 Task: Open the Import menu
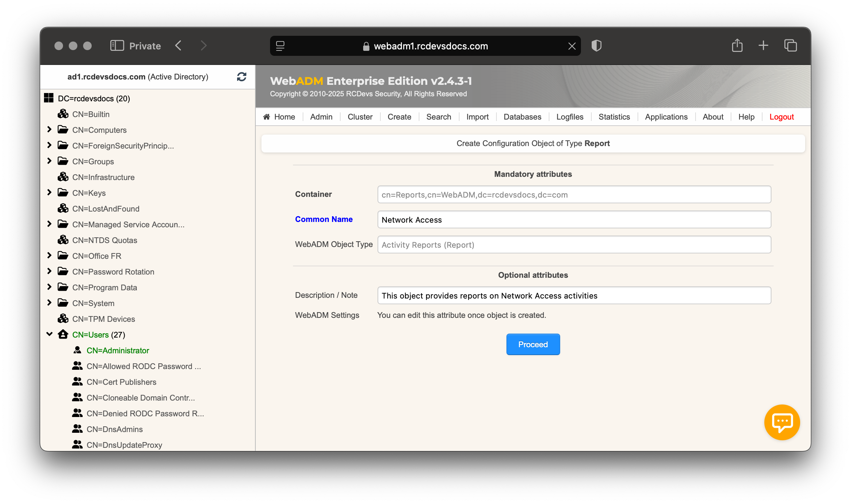[477, 117]
